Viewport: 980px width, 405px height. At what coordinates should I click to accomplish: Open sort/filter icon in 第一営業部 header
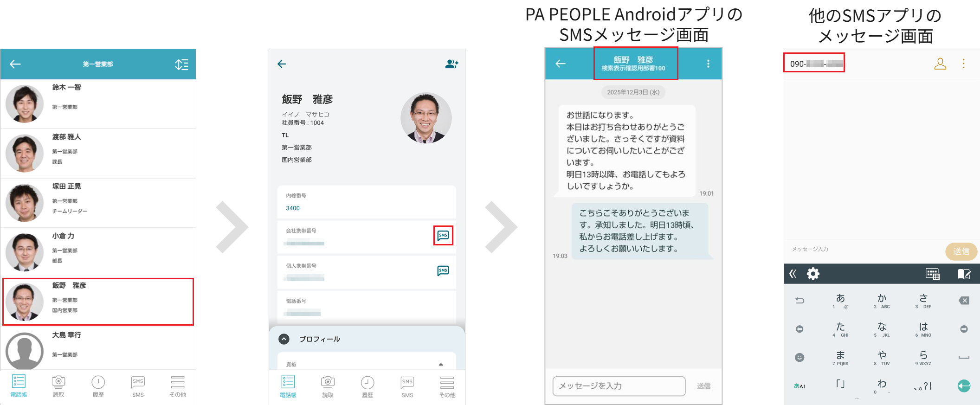181,64
